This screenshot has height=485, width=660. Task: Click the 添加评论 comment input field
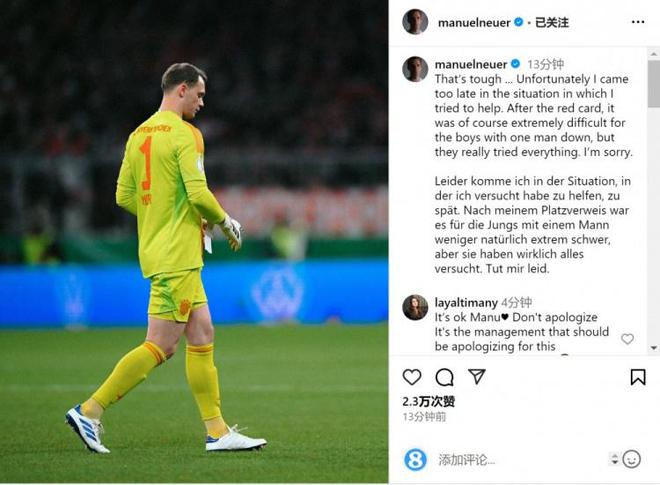tap(520, 460)
